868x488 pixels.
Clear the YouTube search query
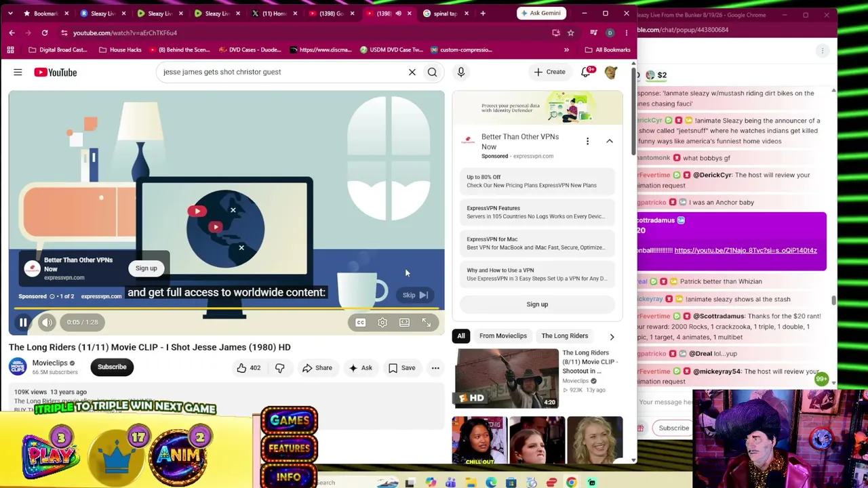pos(412,72)
